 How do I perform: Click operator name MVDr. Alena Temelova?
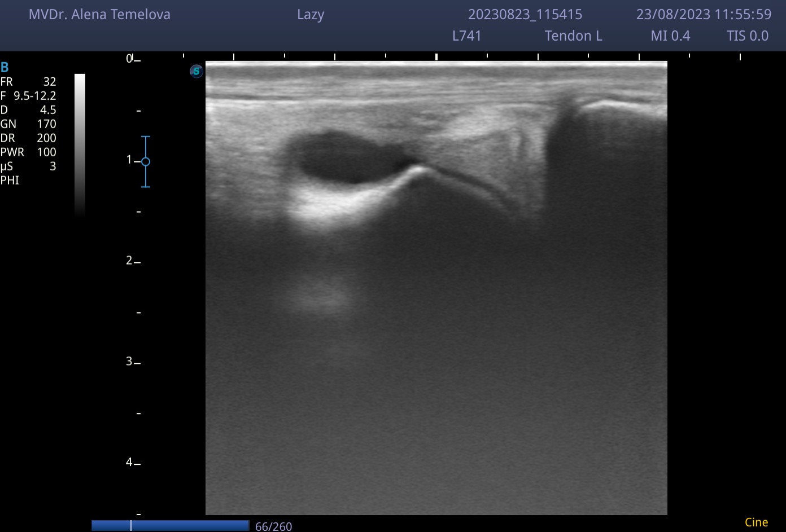tap(99, 15)
